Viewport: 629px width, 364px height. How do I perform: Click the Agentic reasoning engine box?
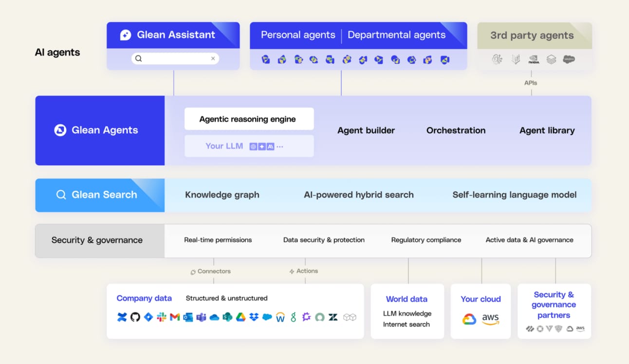click(x=249, y=119)
